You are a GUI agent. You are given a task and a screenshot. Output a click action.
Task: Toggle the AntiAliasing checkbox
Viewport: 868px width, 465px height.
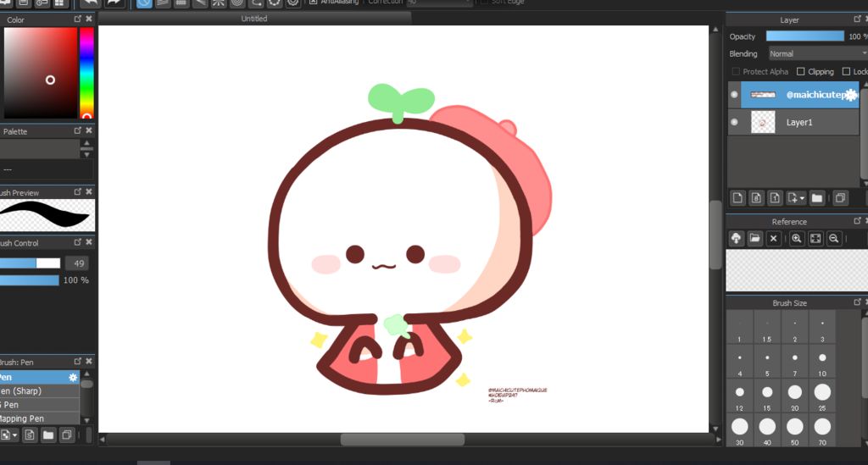point(314,3)
